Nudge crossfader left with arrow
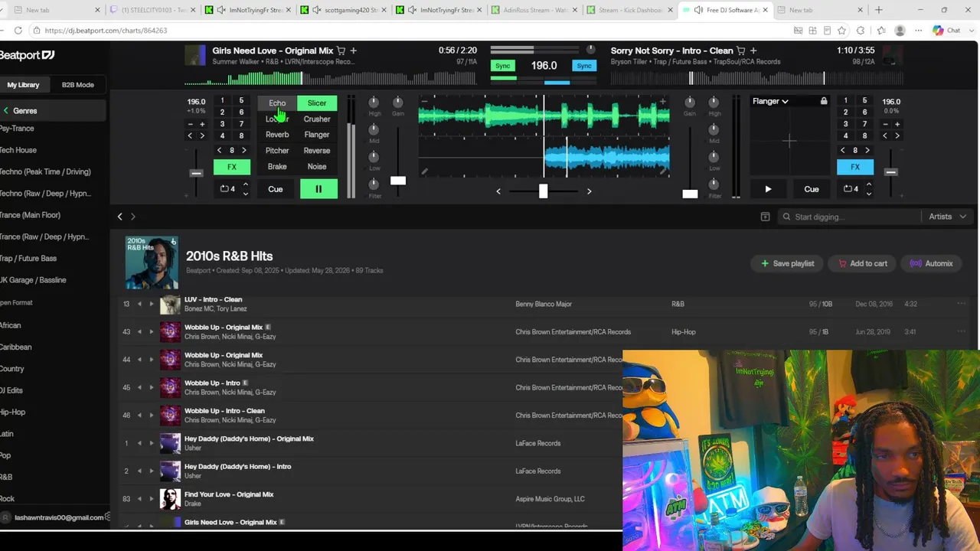Screen dimensions: 980x551 coord(498,191)
